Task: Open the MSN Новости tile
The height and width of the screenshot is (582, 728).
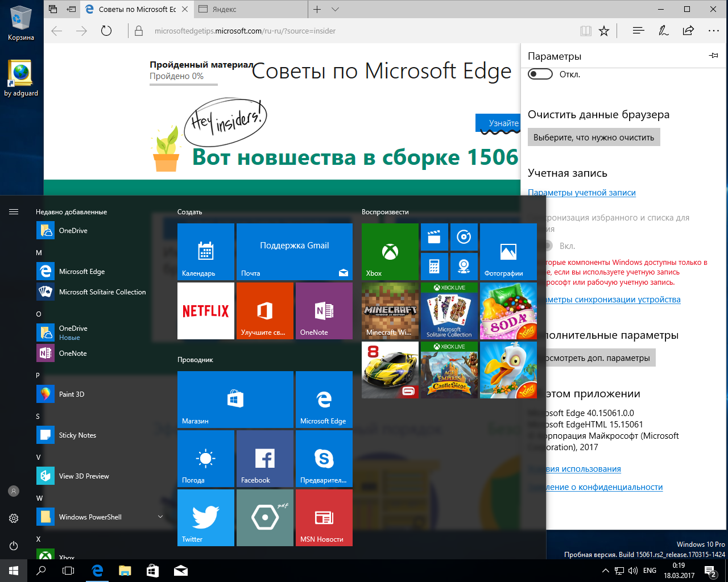Action: [324, 518]
